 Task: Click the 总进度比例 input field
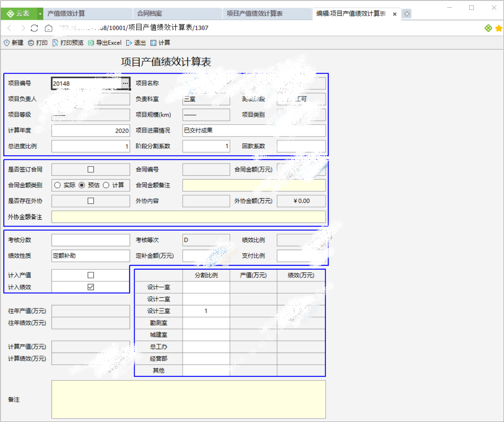click(x=91, y=146)
